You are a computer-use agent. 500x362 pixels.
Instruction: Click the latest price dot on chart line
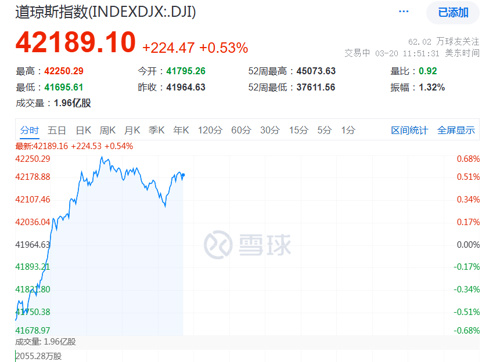point(183,175)
